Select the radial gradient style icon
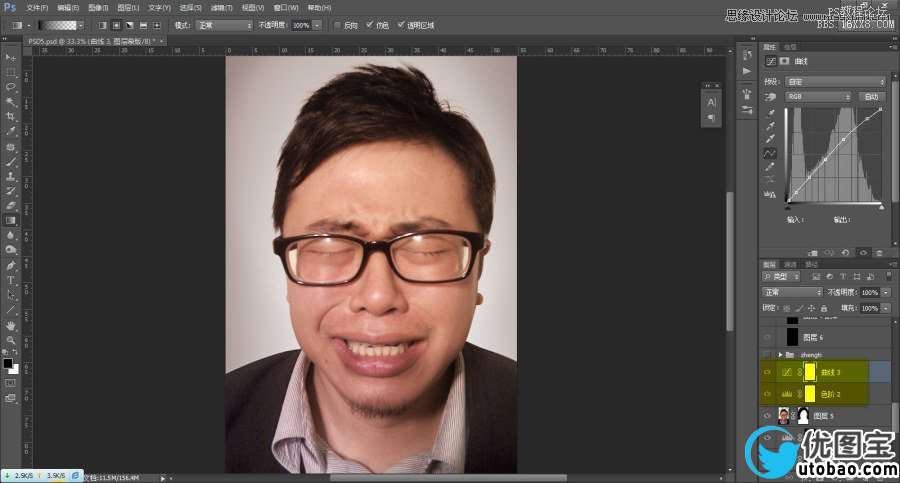 117,24
